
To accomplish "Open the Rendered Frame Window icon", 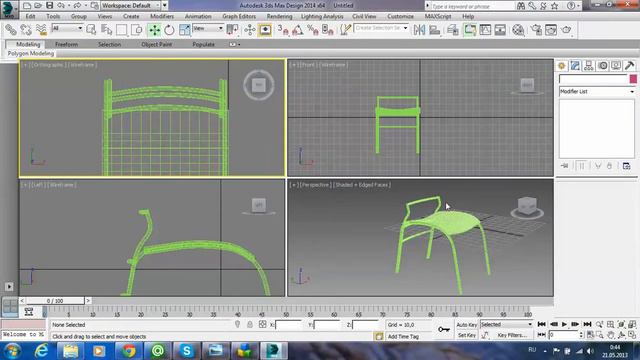I will [551, 29].
